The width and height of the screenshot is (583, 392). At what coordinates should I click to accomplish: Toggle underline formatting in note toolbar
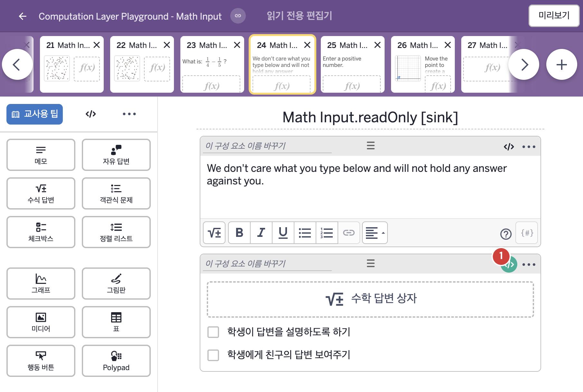(283, 233)
